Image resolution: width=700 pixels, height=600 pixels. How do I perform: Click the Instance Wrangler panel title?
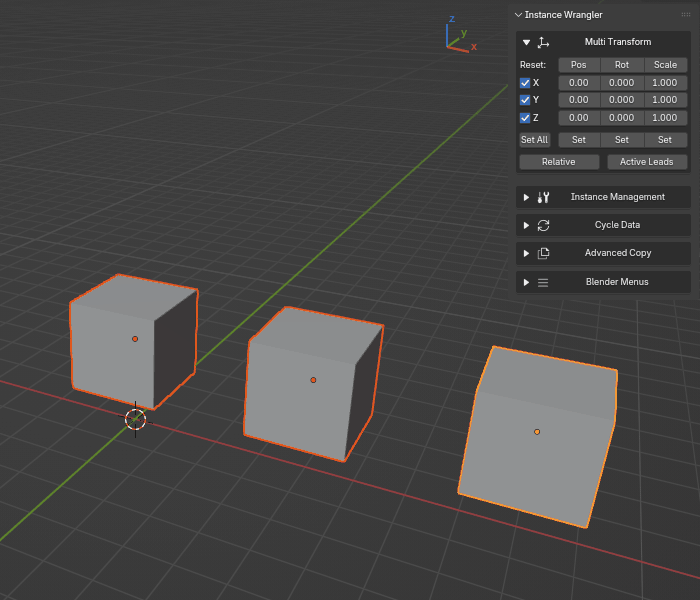tap(563, 15)
